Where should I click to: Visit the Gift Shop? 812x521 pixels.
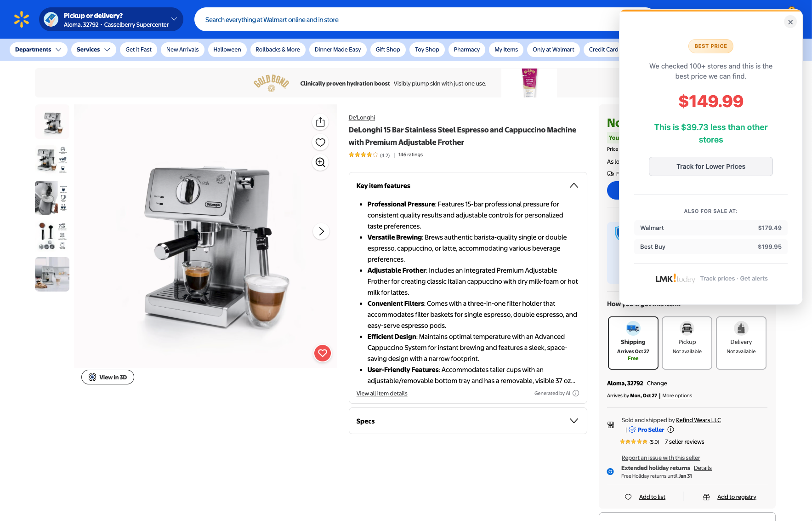point(388,50)
